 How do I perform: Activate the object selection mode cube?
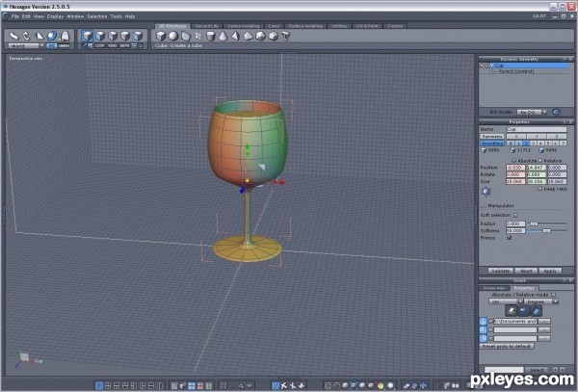pyautogui.click(x=88, y=36)
